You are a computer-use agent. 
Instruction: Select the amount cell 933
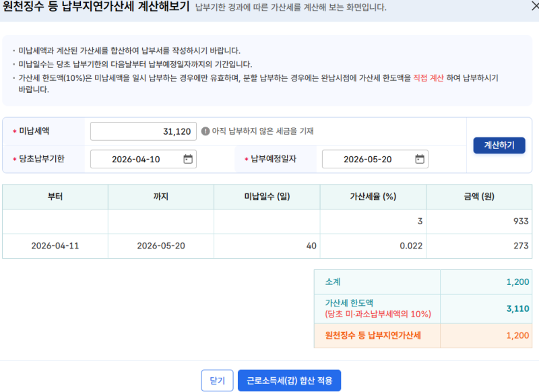pyautogui.click(x=479, y=221)
